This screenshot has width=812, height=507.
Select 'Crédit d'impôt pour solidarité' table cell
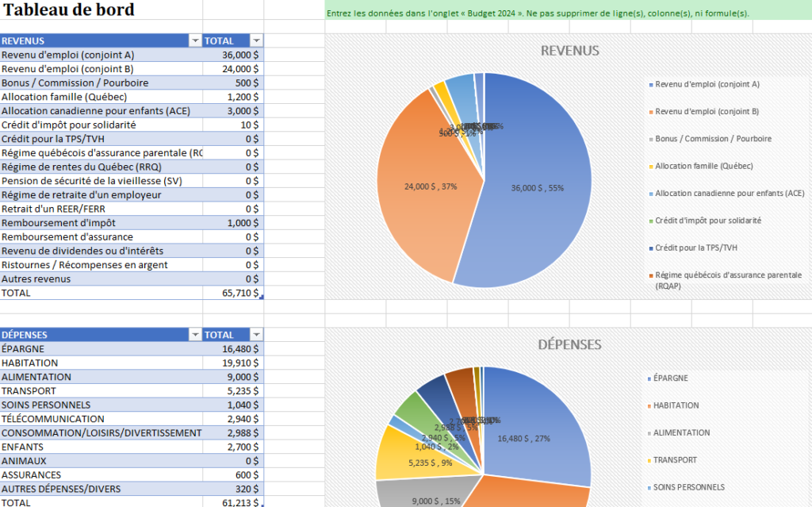(x=101, y=125)
